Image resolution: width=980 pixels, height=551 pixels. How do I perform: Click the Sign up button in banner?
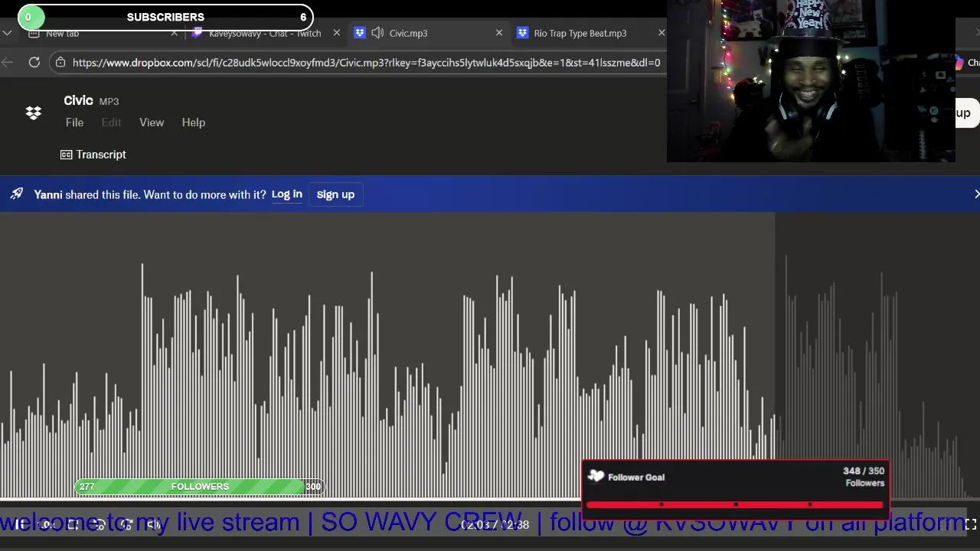click(335, 194)
